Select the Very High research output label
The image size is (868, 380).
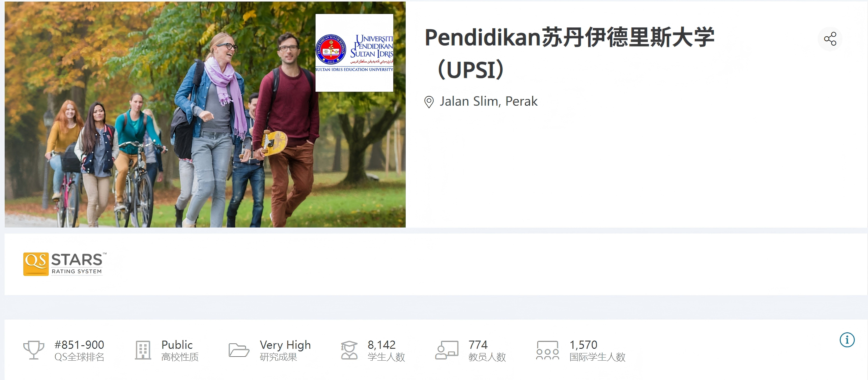tap(285, 345)
